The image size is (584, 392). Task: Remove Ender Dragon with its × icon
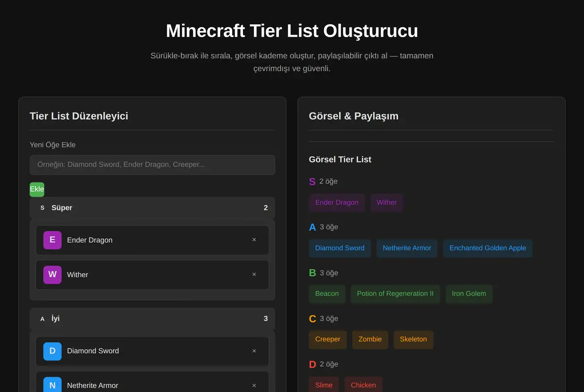254,240
